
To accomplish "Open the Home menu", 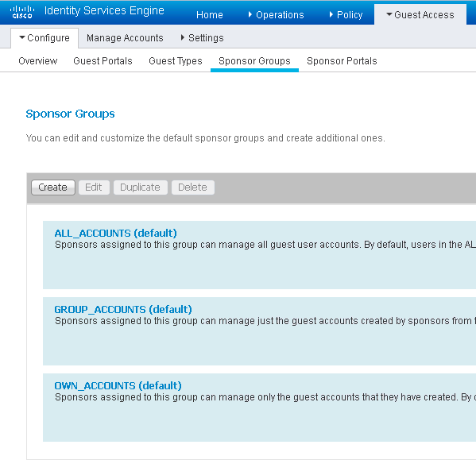I will pos(210,15).
